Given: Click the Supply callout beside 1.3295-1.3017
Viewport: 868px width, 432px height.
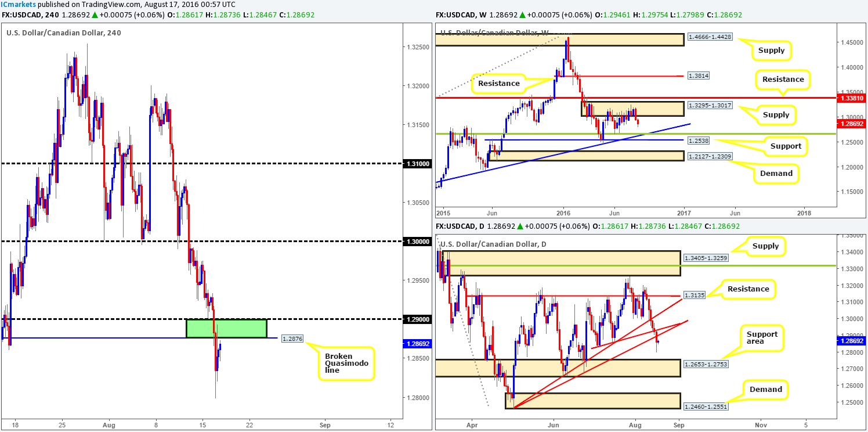Looking at the screenshot, I should point(776,114).
